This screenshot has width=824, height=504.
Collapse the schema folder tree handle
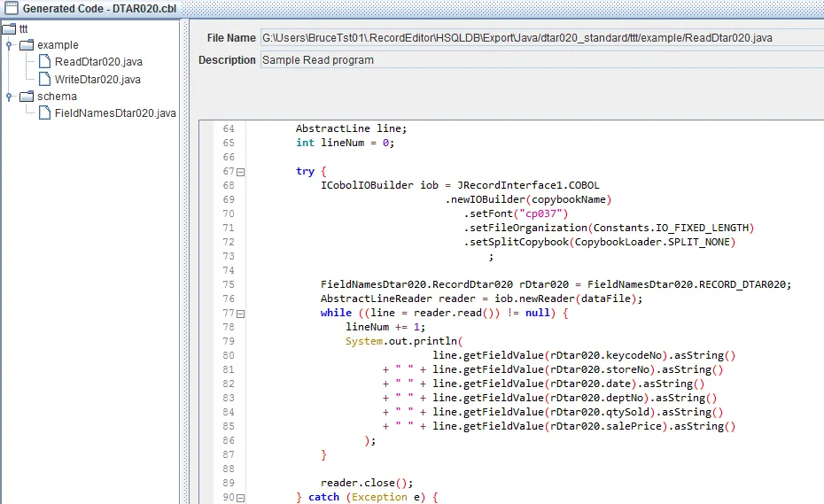9,97
